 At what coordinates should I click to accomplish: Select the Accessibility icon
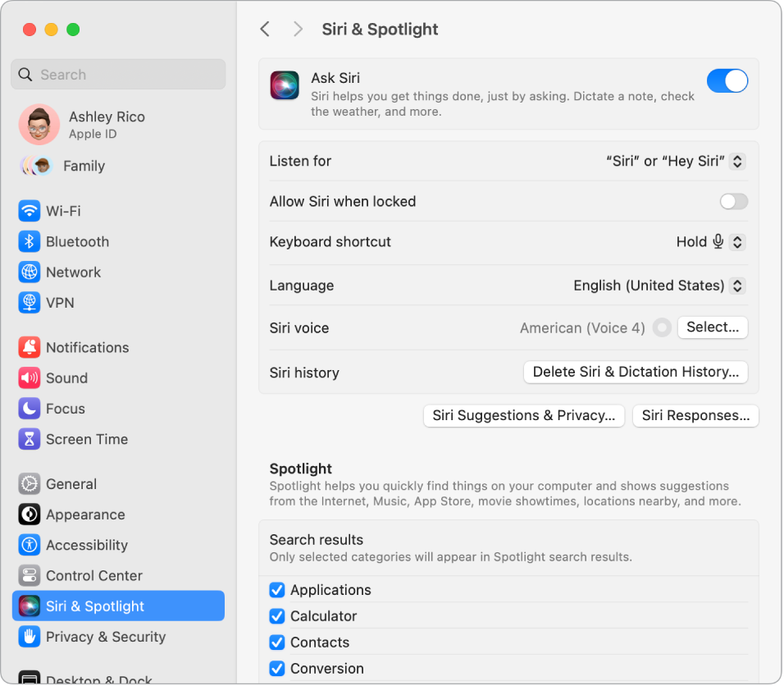[x=30, y=545]
